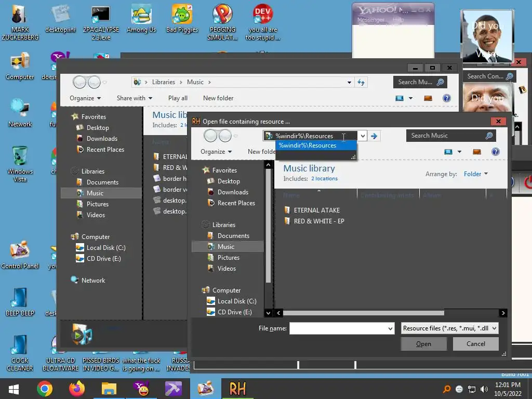Open the 2 locations link in dialog
The height and width of the screenshot is (399, 532).
pos(324,179)
